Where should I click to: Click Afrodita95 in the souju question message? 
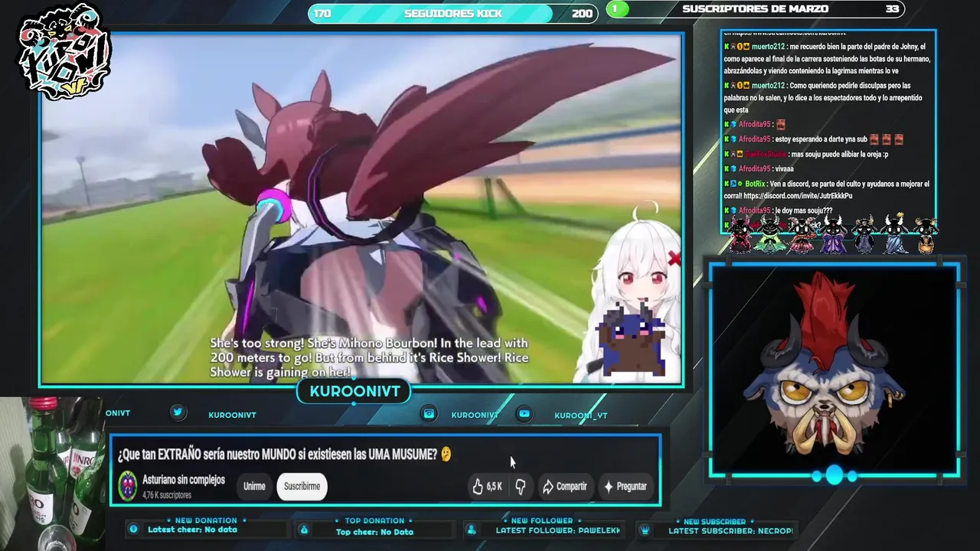754,210
